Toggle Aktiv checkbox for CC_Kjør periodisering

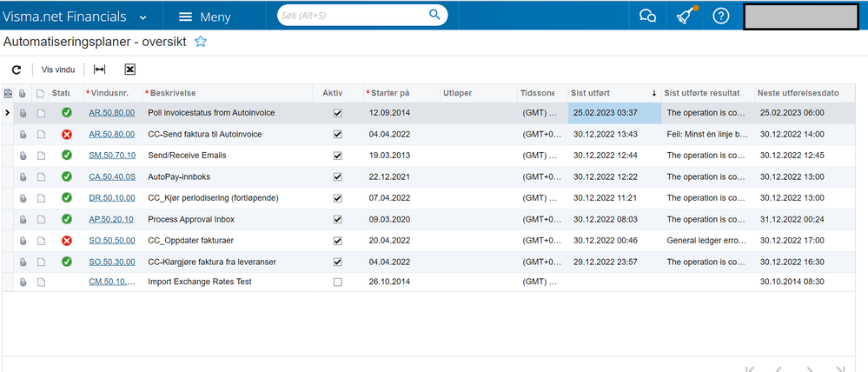click(x=338, y=198)
